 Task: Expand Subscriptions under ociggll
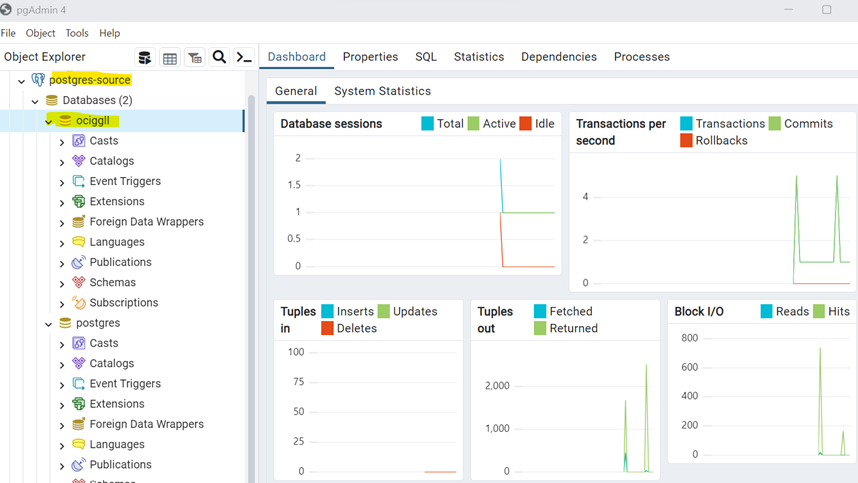pyautogui.click(x=62, y=304)
